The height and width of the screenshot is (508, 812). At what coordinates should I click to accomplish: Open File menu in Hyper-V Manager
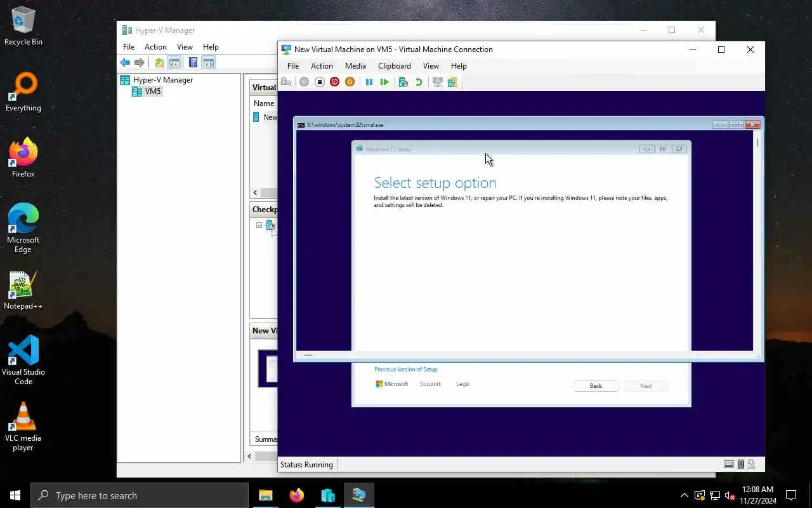(x=129, y=46)
